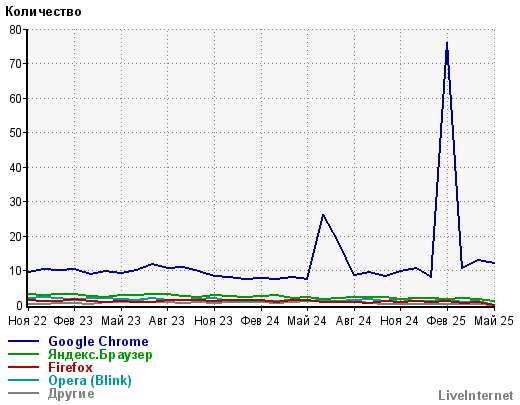Click the Авг 23 axis label

point(167,321)
